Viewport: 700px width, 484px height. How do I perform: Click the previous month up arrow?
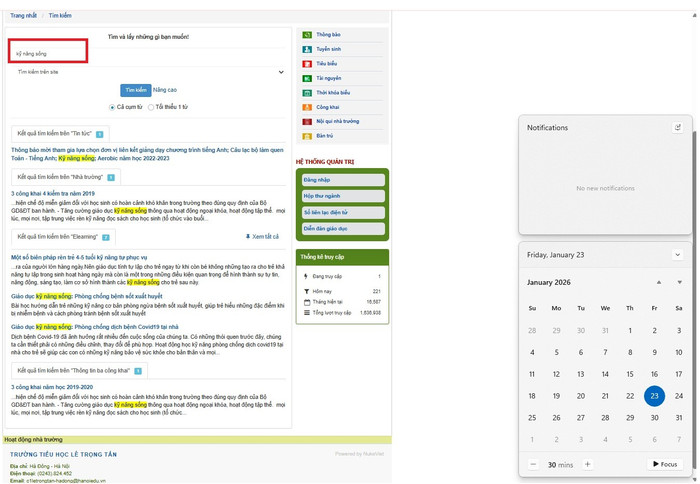(x=658, y=283)
